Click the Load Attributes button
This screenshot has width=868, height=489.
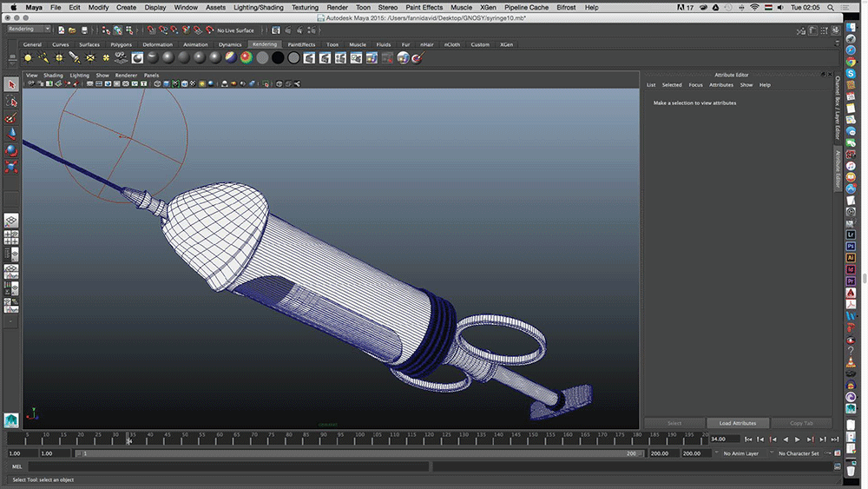point(737,423)
